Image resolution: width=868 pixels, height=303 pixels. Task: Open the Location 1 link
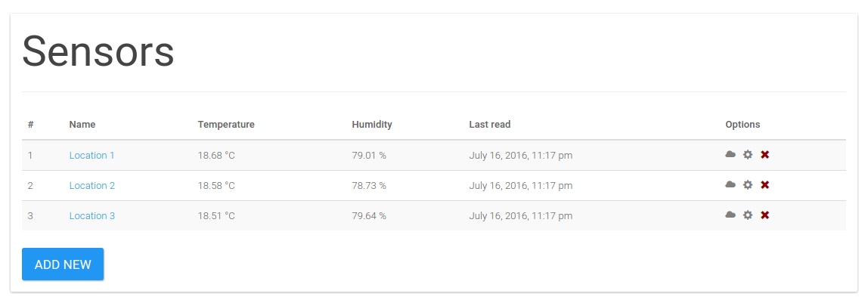(91, 155)
